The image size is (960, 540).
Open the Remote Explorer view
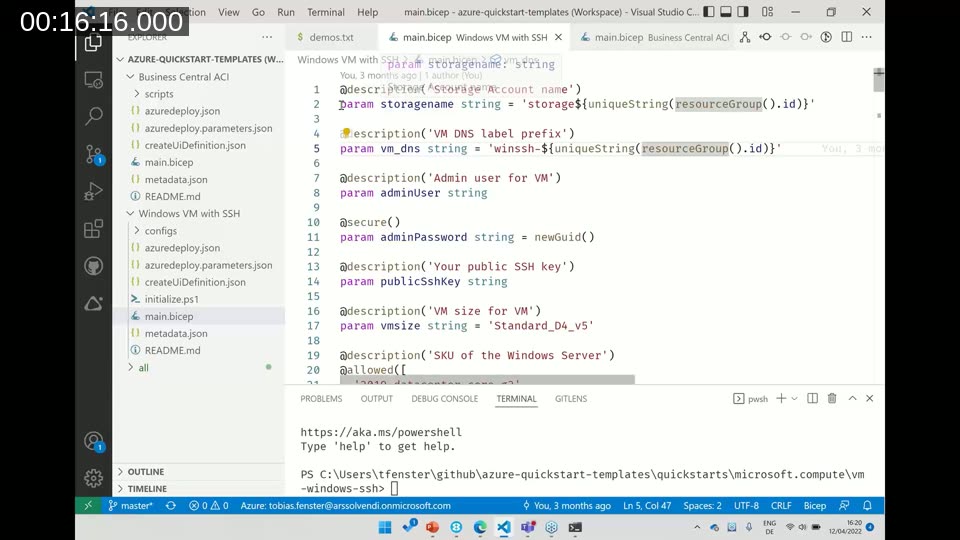tap(93, 80)
